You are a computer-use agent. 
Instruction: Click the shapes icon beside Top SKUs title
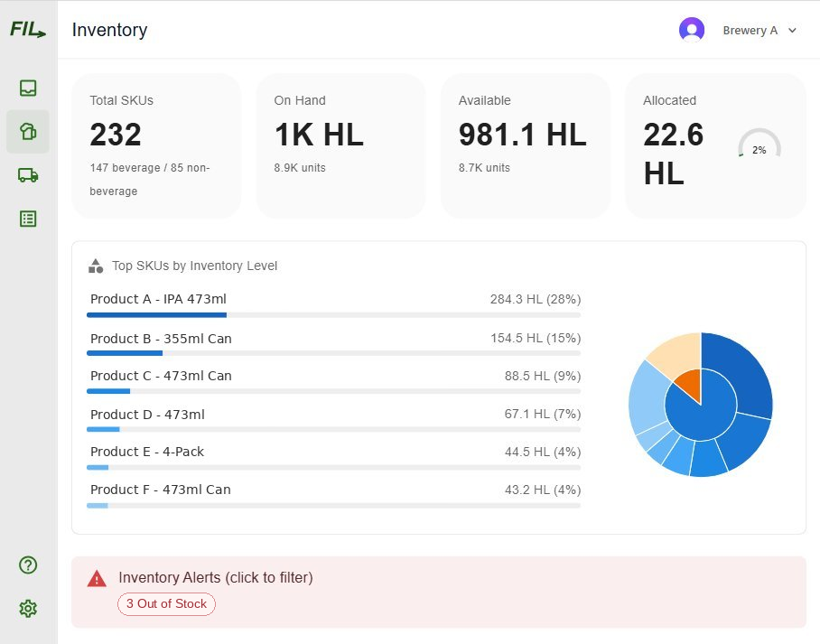click(x=96, y=266)
